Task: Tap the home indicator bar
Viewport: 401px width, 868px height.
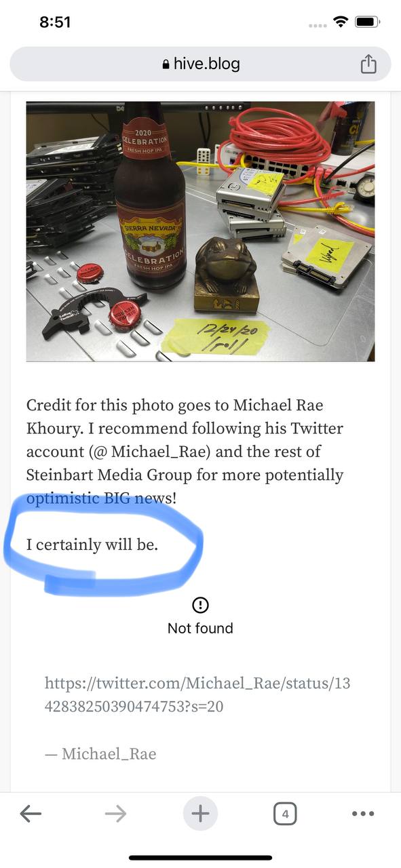Action: [200, 858]
